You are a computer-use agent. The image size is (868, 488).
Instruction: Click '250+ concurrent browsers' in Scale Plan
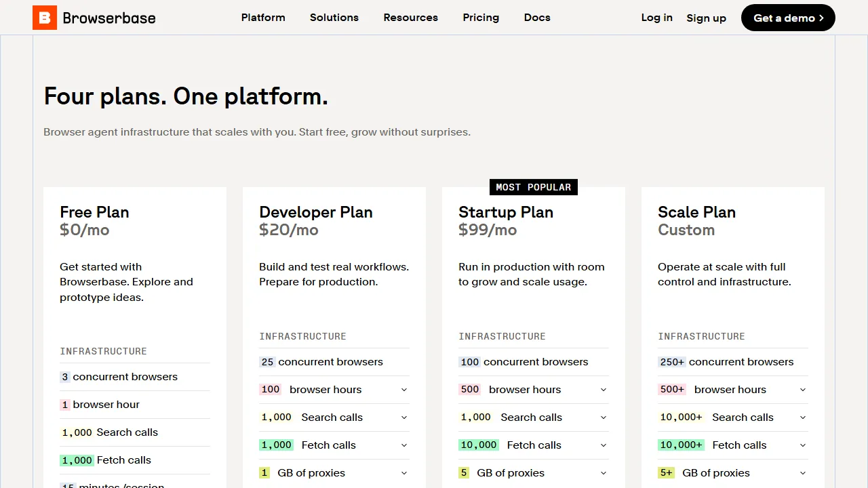pyautogui.click(x=726, y=362)
